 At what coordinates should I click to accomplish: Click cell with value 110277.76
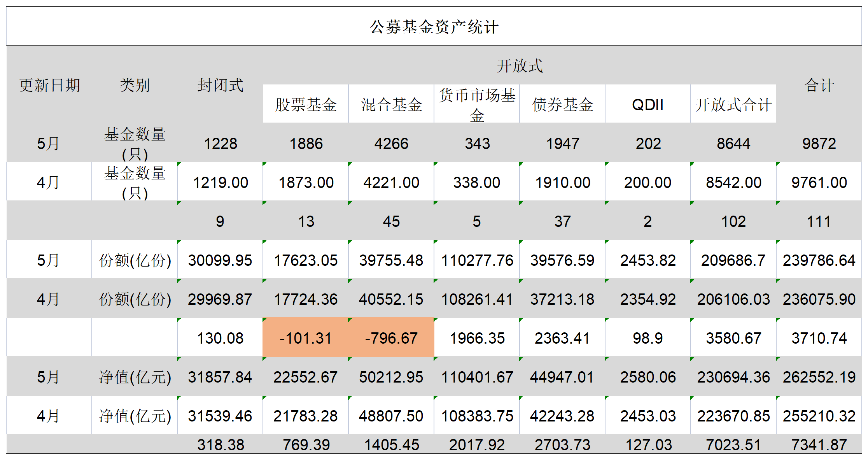[x=477, y=260]
